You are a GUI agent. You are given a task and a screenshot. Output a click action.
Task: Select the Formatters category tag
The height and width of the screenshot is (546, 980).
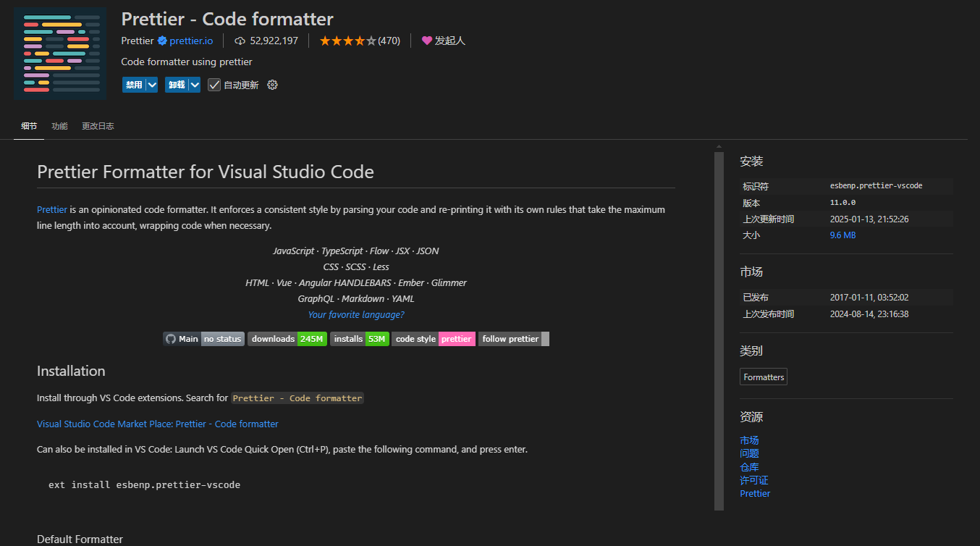pyautogui.click(x=764, y=377)
